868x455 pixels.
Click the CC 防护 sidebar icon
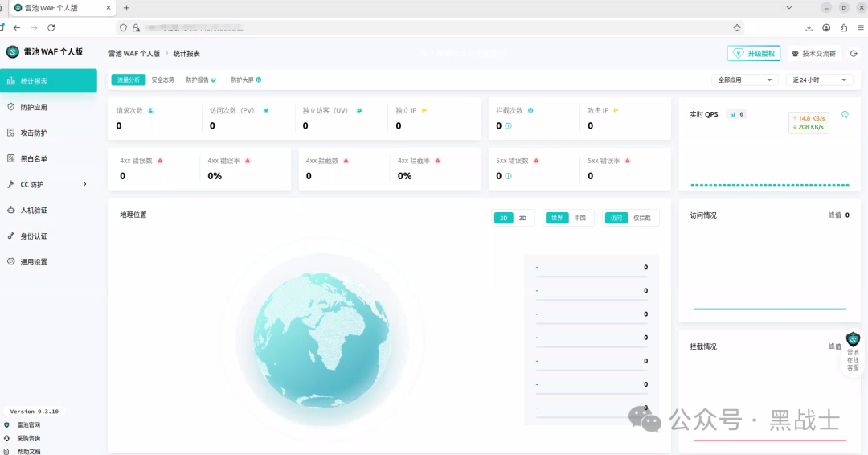[x=10, y=184]
